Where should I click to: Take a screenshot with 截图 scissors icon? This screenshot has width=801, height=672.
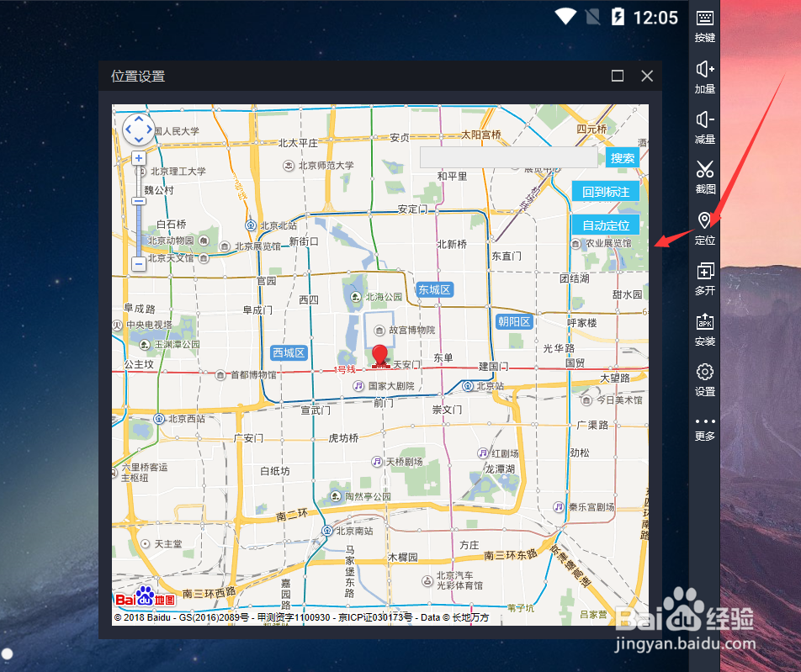pos(704,177)
